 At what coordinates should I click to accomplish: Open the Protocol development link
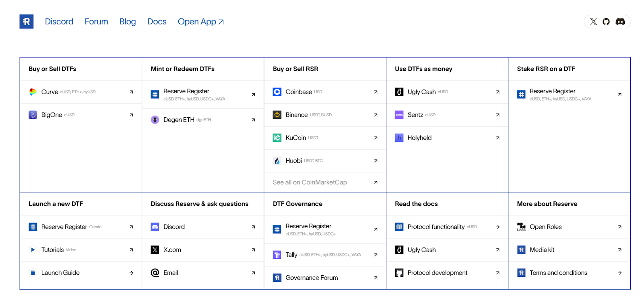coord(447,273)
